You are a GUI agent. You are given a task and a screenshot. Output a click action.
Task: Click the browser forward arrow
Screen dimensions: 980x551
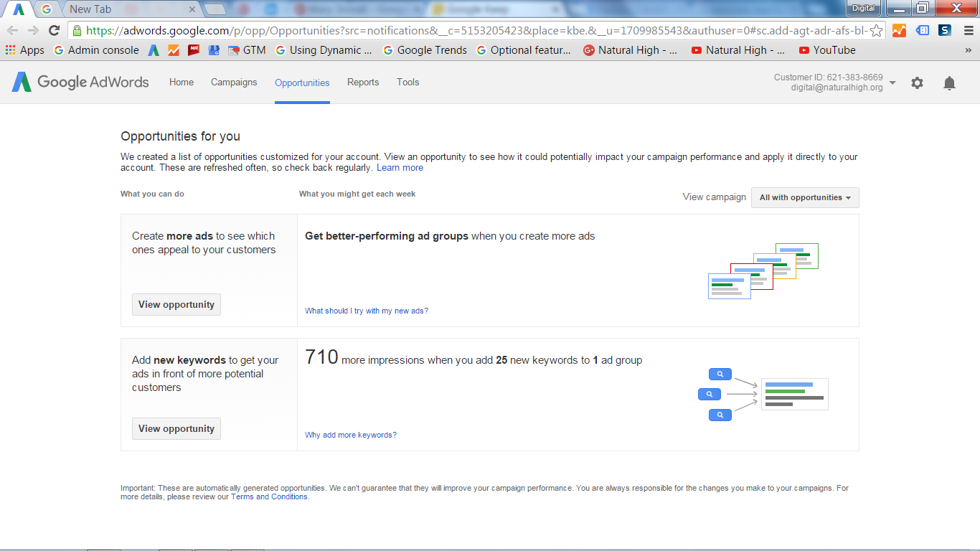(x=33, y=30)
